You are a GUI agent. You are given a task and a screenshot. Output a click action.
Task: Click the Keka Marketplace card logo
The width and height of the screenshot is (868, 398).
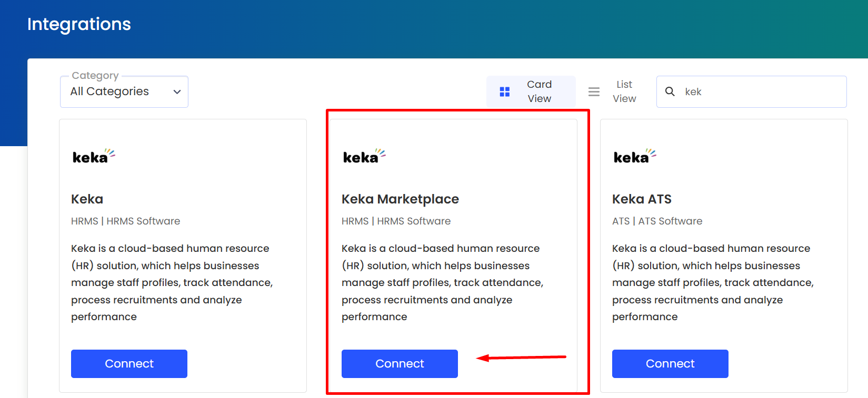pyautogui.click(x=364, y=156)
